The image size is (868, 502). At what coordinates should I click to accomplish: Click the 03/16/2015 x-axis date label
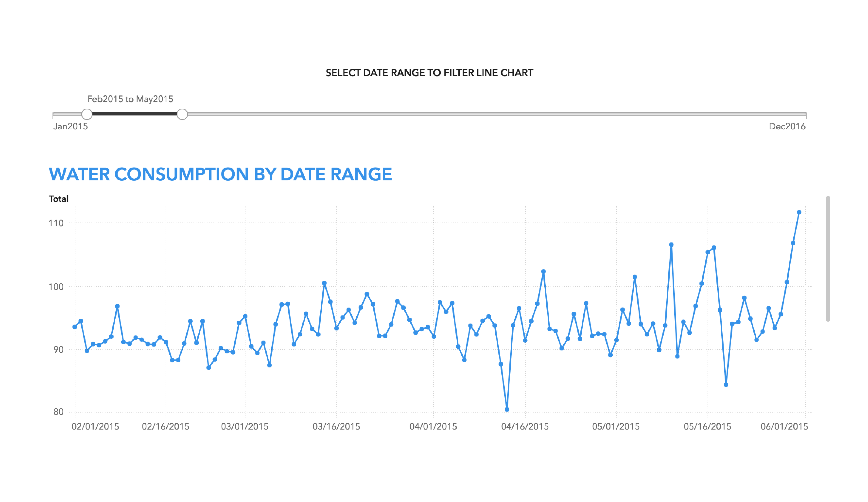336,427
